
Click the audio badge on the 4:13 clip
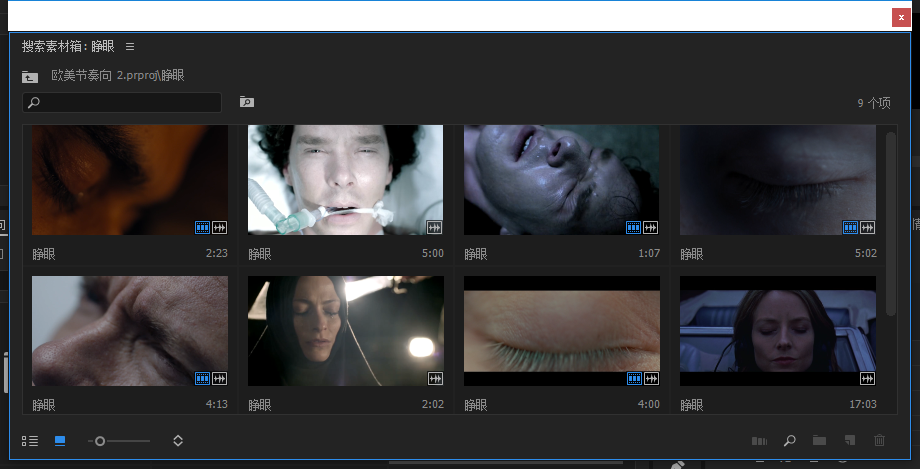(219, 379)
